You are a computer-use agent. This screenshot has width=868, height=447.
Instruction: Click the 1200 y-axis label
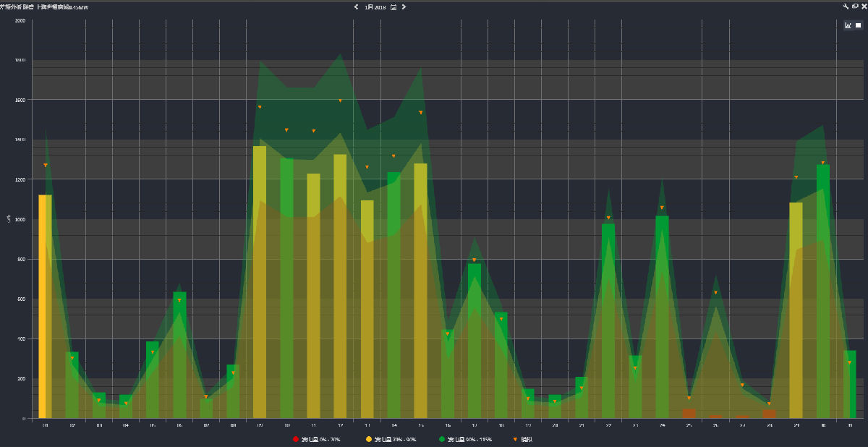(20, 179)
